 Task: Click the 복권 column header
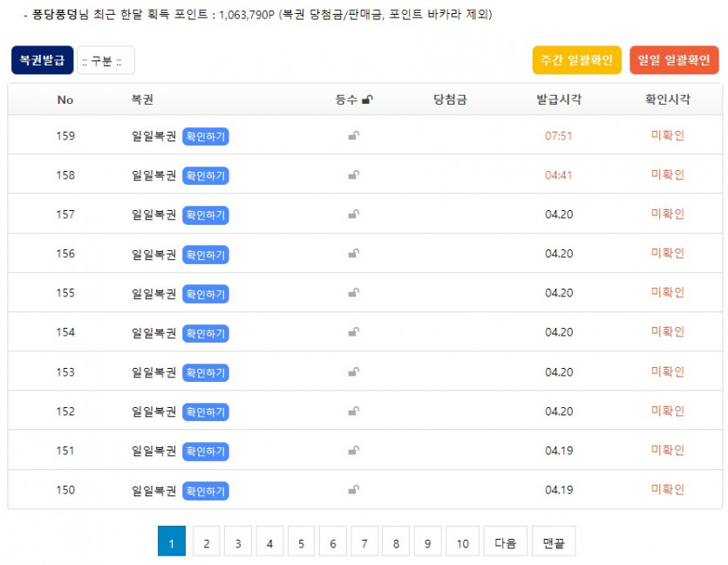(142, 99)
